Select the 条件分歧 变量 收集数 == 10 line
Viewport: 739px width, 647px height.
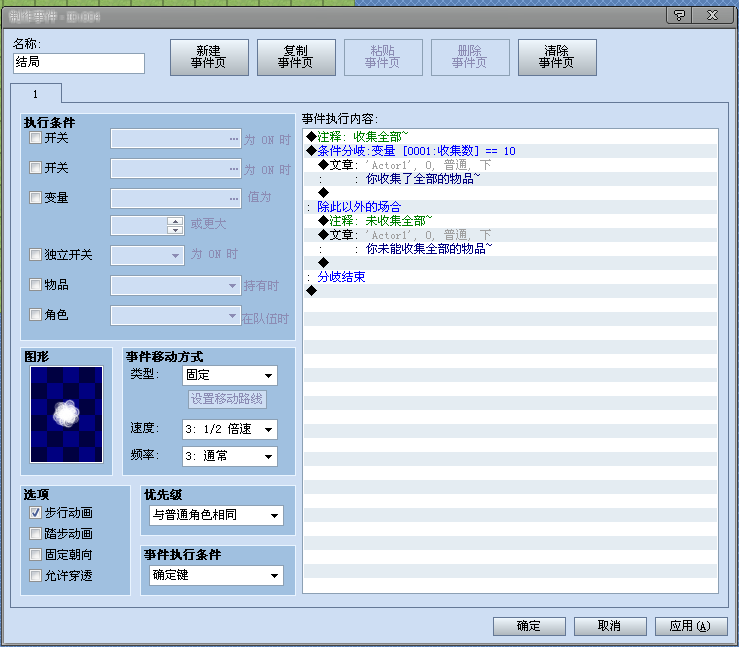point(510,151)
